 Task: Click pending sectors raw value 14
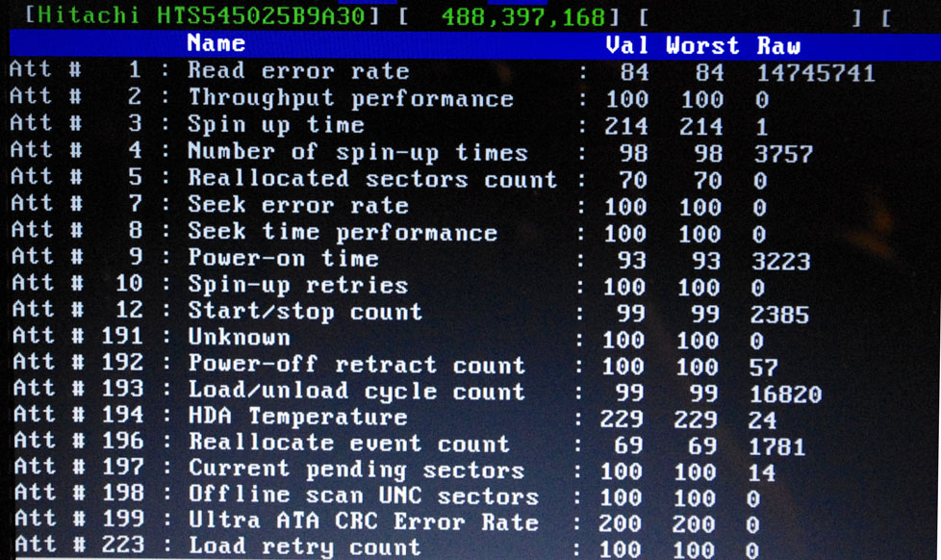pos(762,472)
